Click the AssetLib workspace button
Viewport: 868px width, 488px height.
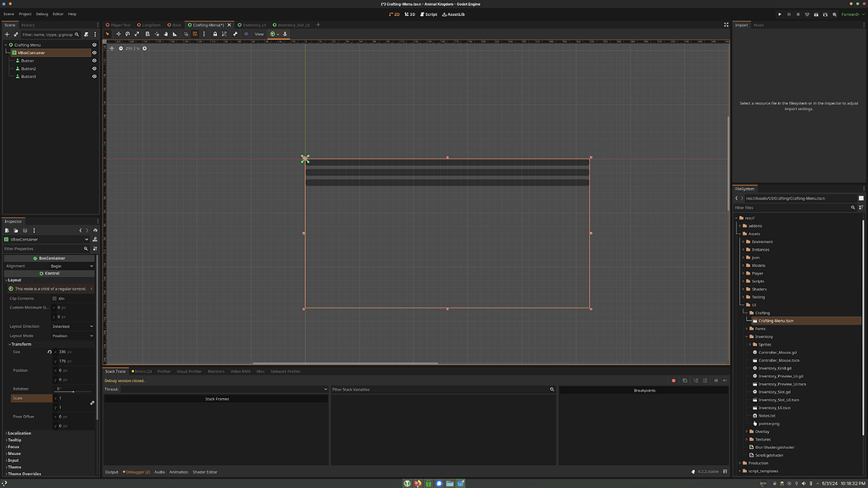452,14
